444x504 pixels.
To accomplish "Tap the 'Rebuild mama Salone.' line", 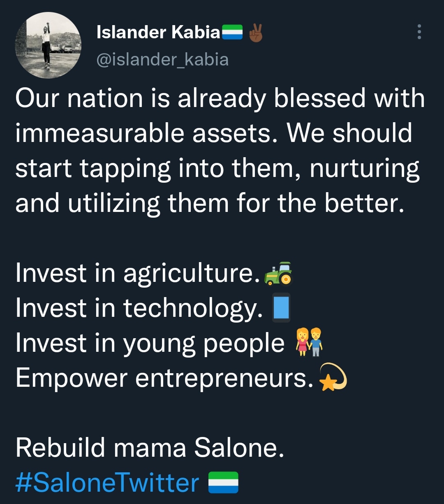I will pos(150,448).
